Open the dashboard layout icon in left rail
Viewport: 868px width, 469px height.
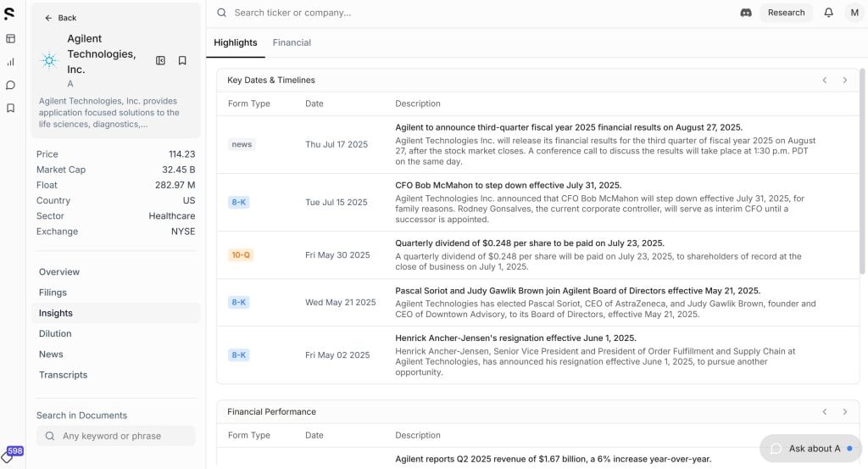pyautogui.click(x=10, y=39)
